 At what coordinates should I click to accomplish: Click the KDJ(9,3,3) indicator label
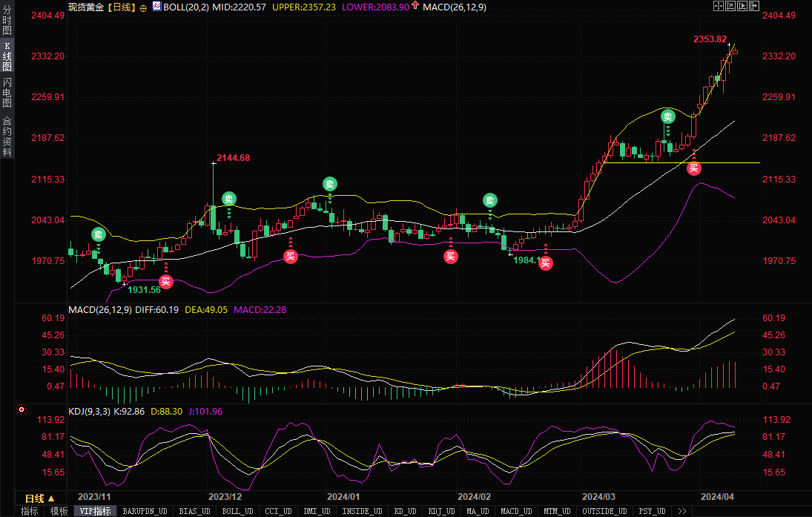click(89, 411)
